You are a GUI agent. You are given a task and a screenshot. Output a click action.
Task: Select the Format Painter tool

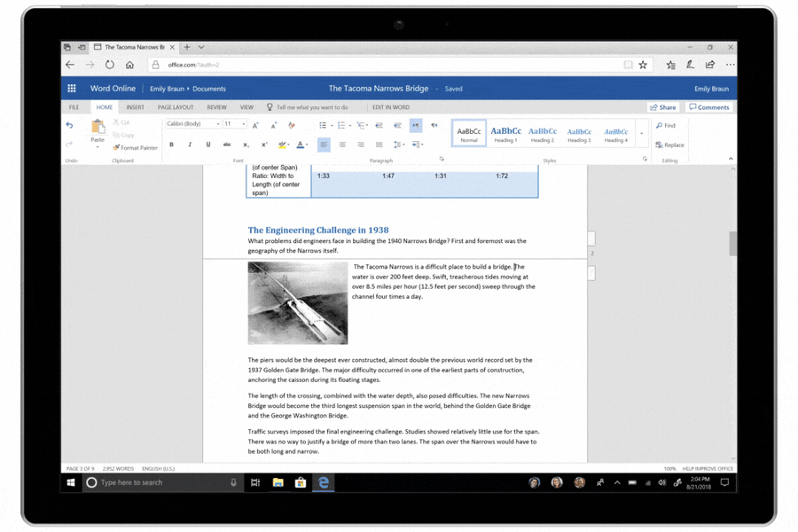(x=135, y=147)
